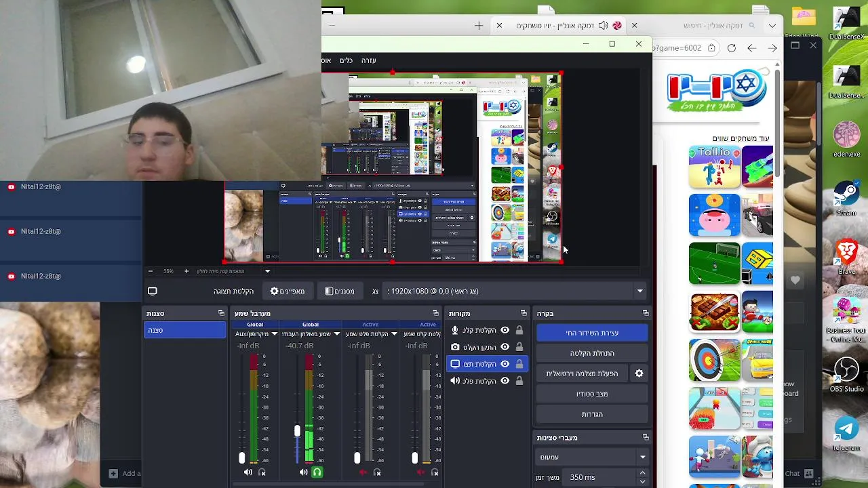The height and width of the screenshot is (488, 868).
Task: Open the Telegram desktop shortcut
Action: 846,434
